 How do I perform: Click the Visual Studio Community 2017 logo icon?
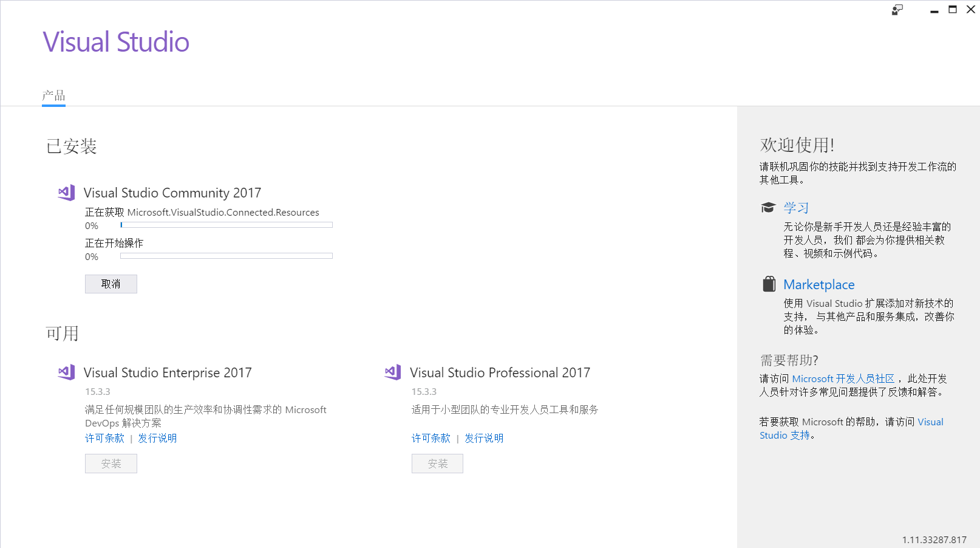[67, 193]
